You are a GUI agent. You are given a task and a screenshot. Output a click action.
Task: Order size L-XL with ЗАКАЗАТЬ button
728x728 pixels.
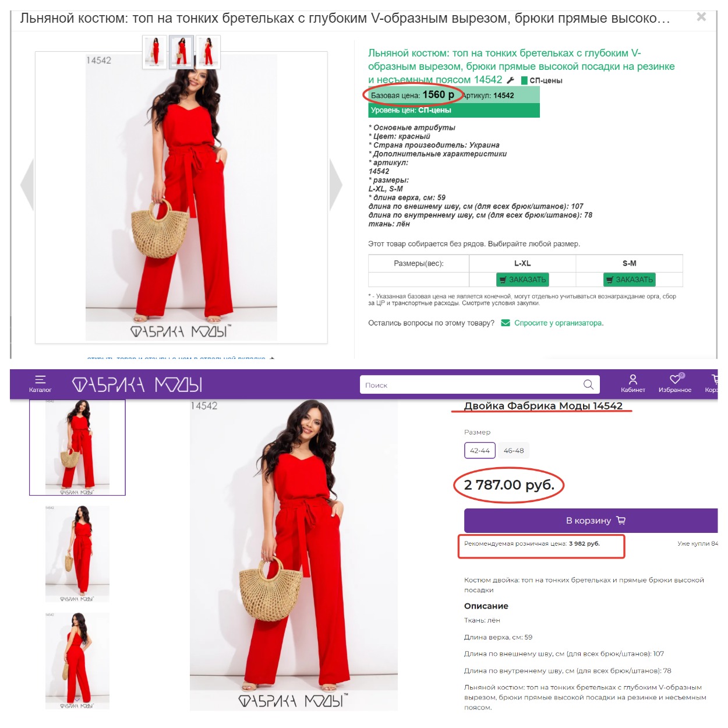point(522,280)
